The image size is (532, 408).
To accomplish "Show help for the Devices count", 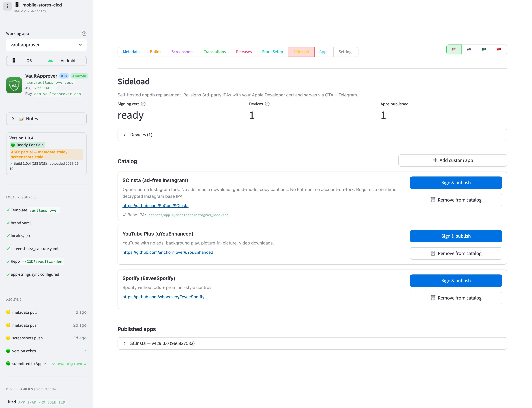I will [267, 104].
